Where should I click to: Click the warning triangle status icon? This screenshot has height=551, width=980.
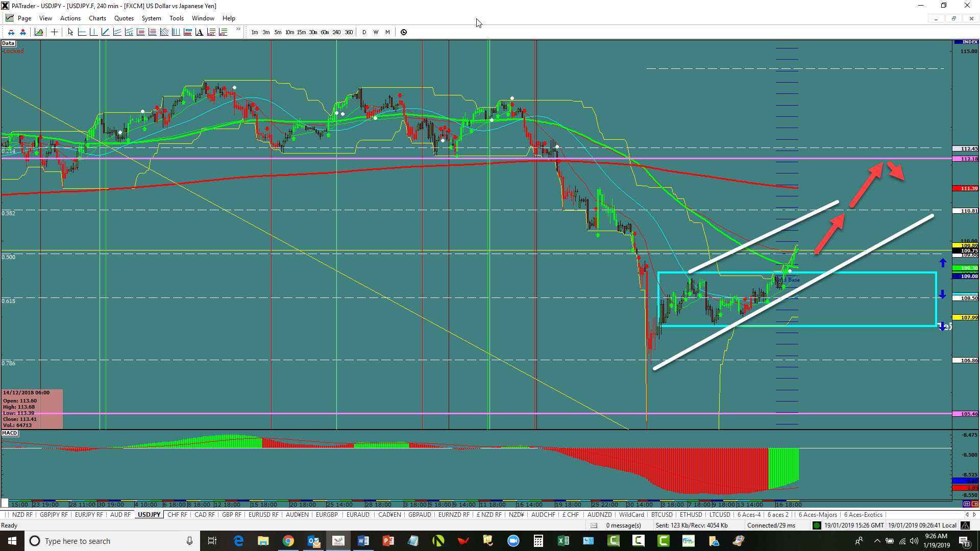point(965,525)
